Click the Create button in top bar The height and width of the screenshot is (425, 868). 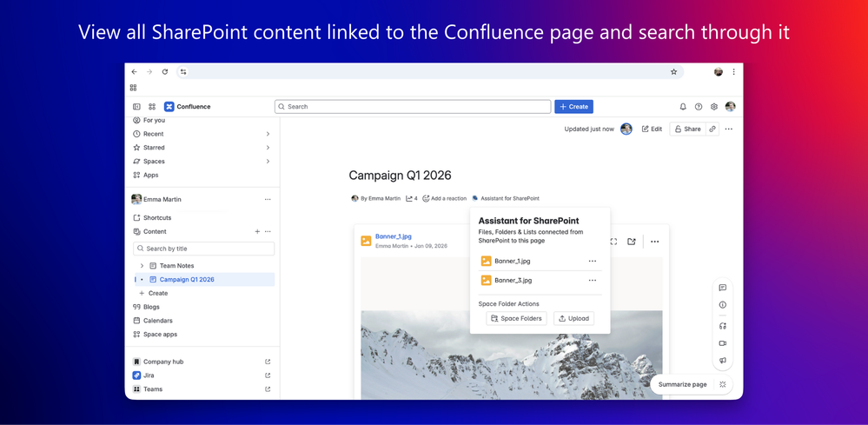point(573,107)
